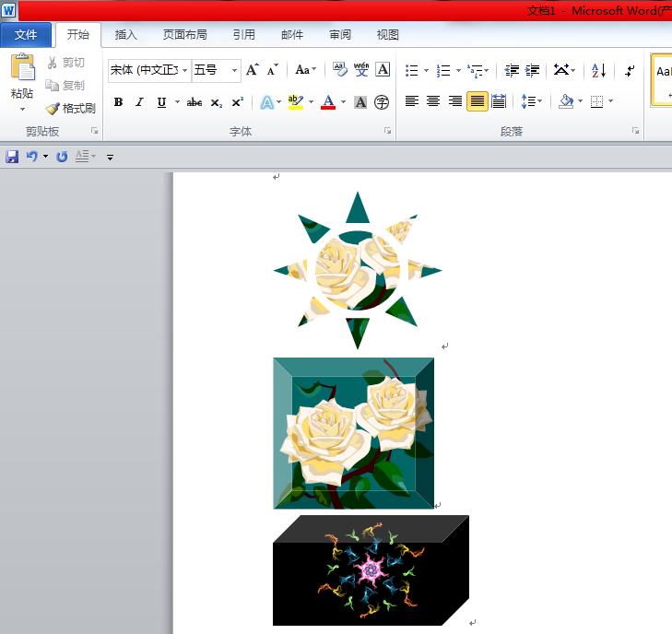
Task: Click the Redo icon
Action: coord(62,157)
